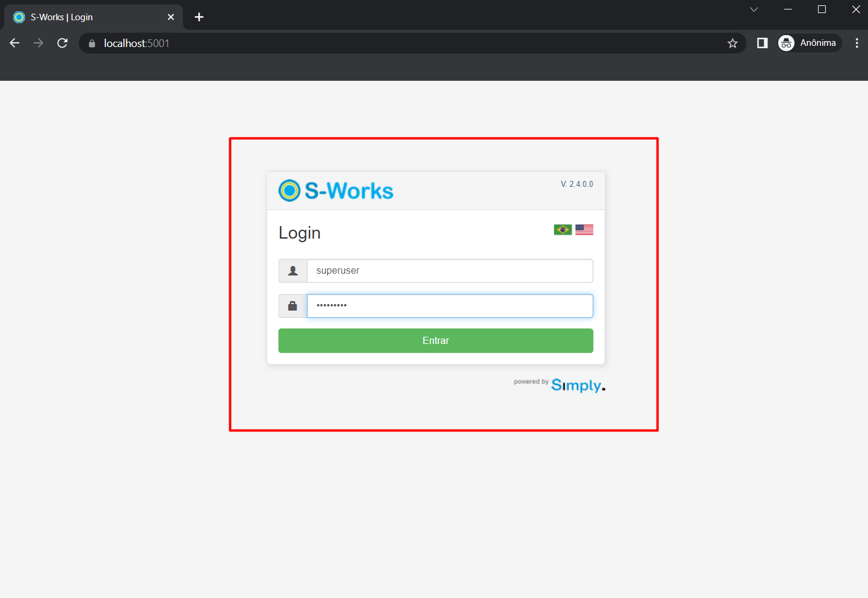Select the S-Works | Login tab
Viewport: 868px width, 598px height.
pos(93,17)
